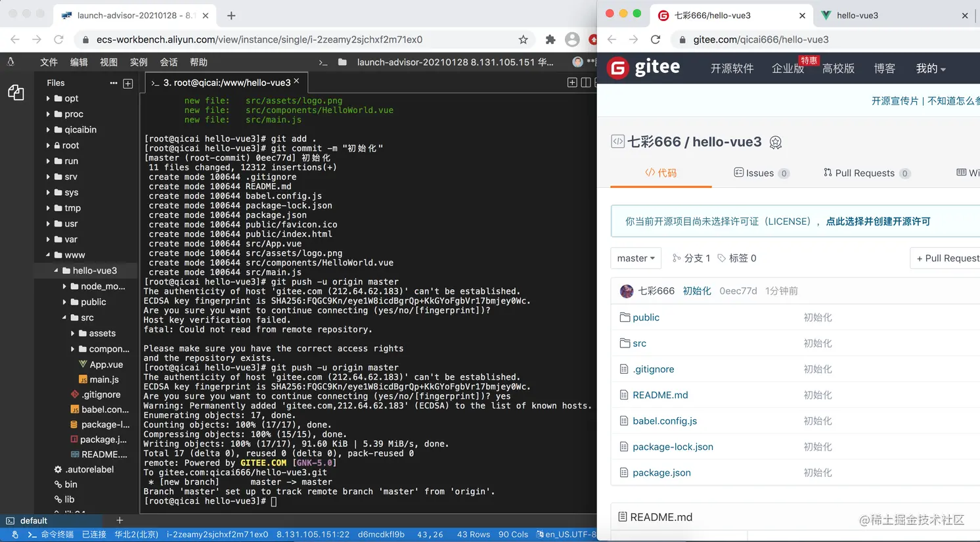
Task: Click the default session label at bottom
Action: point(33,520)
